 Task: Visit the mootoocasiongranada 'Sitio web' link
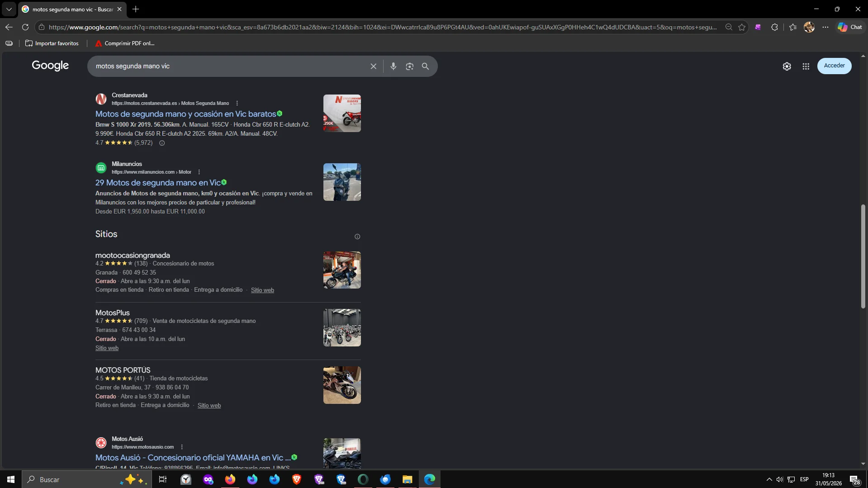[x=262, y=290]
